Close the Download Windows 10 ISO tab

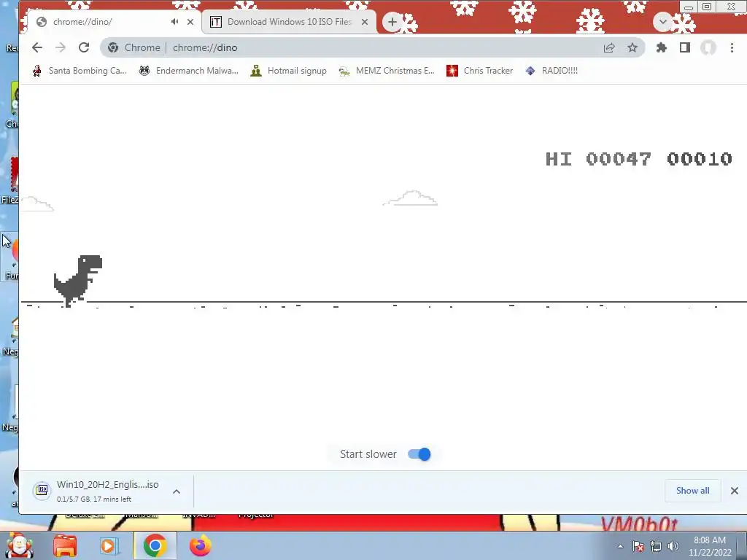[x=365, y=22]
